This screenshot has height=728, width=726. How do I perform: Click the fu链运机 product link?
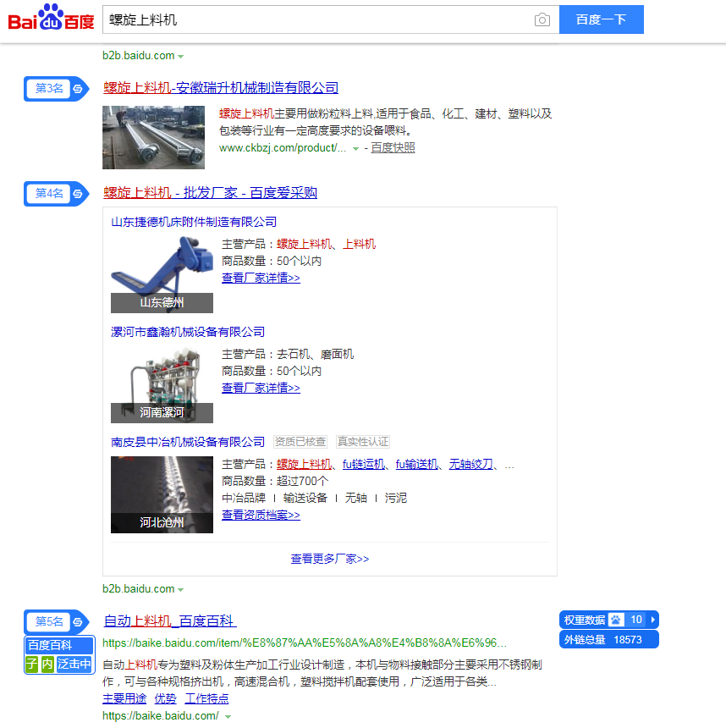click(x=364, y=464)
